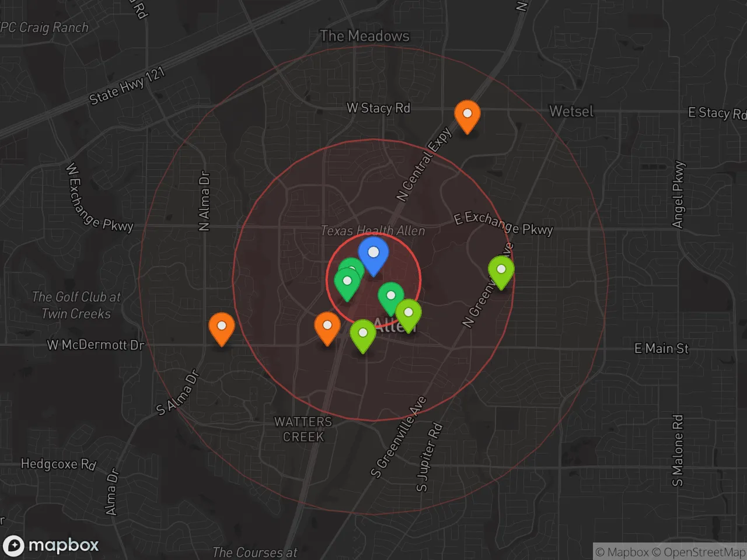The image size is (747, 560).
Task: Click The Golf Club at Twin Creeks label
Action: tap(76, 305)
